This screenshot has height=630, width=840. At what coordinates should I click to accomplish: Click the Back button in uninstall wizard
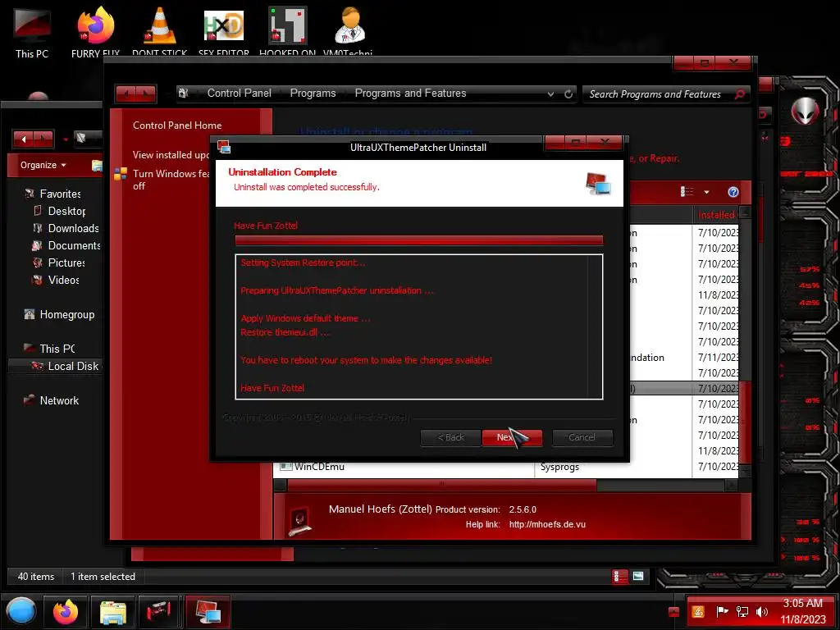(x=450, y=438)
